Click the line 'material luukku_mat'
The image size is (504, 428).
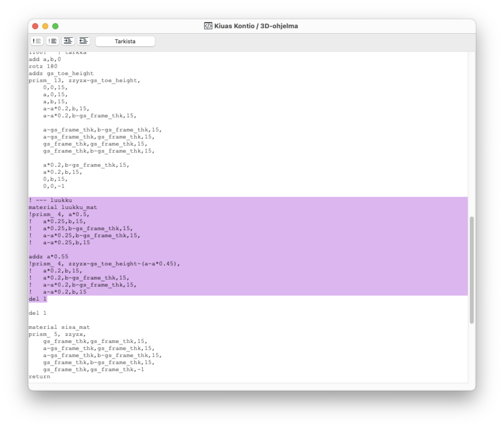(x=63, y=207)
